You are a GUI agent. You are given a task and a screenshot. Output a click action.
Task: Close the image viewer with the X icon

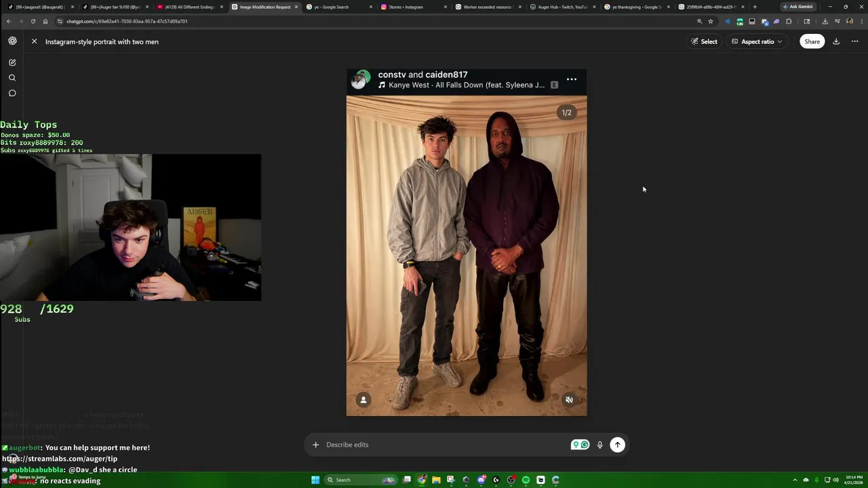[x=34, y=41]
